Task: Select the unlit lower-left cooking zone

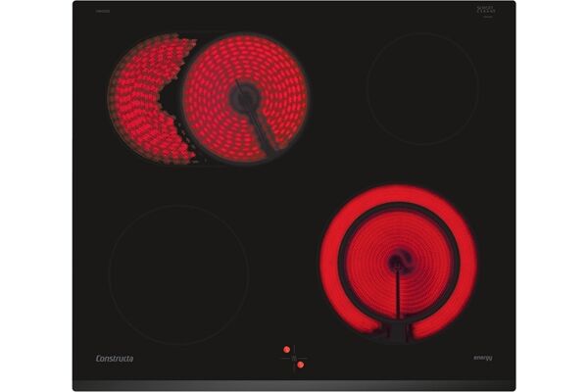Action: pyautogui.click(x=179, y=275)
